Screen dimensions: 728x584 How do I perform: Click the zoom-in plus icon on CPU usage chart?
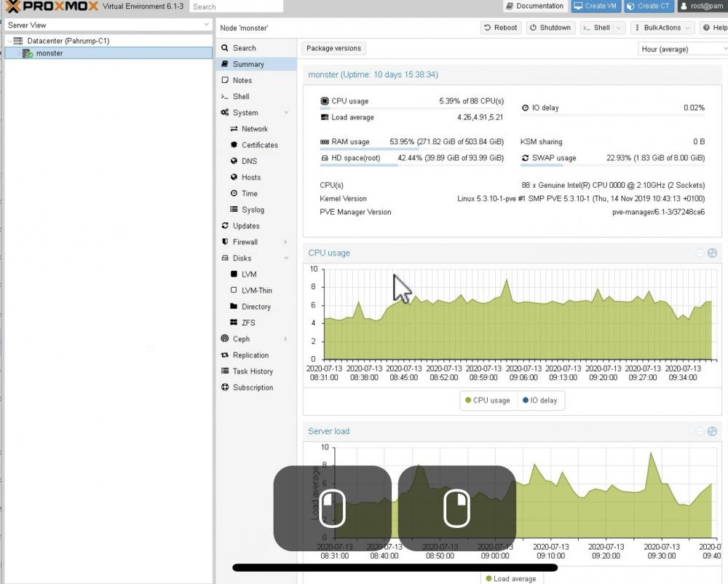point(712,253)
